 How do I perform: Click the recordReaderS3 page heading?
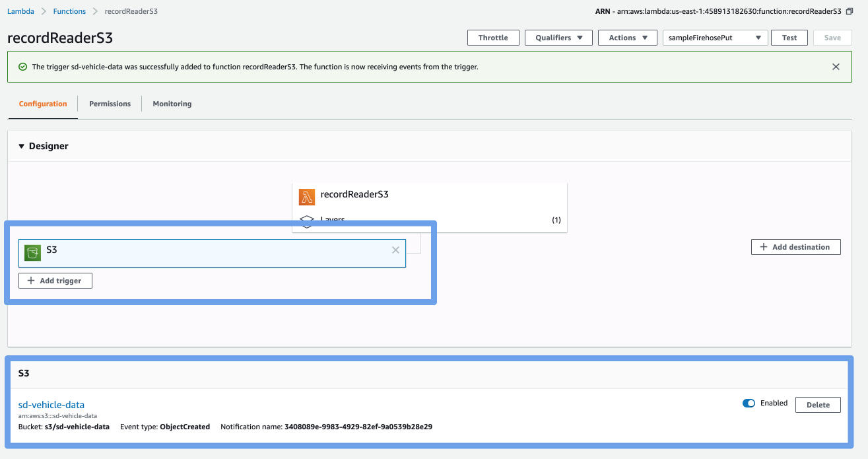60,38
